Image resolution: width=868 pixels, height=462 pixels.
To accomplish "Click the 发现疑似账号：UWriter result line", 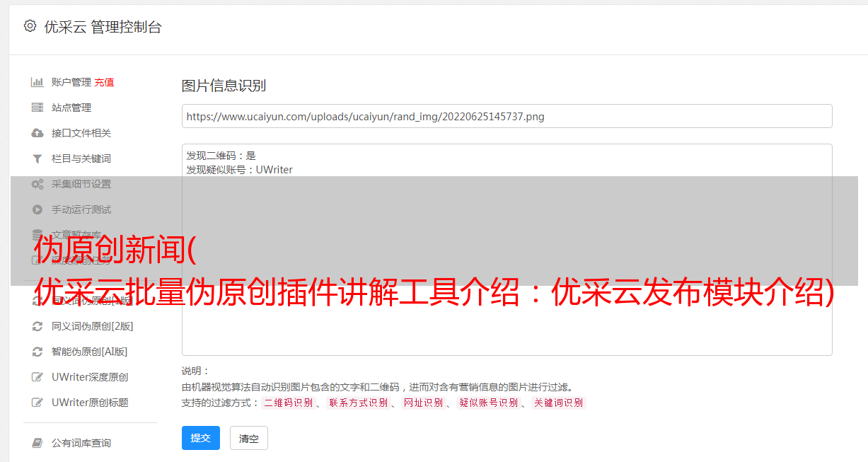I will tap(240, 170).
